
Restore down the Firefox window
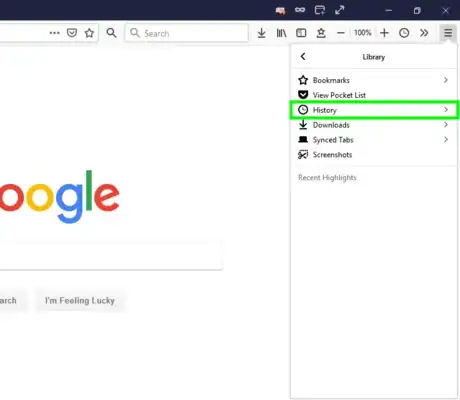pos(417,11)
